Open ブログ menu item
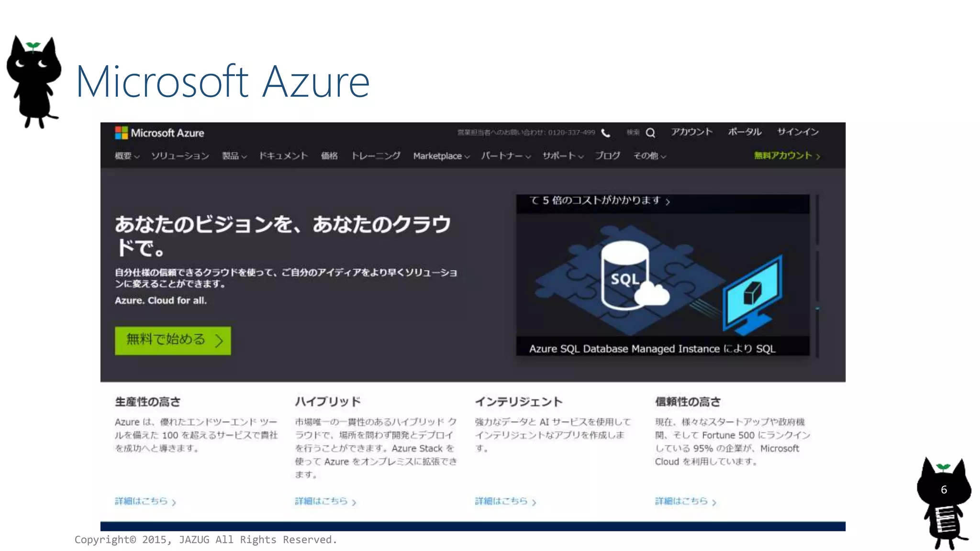 click(607, 156)
